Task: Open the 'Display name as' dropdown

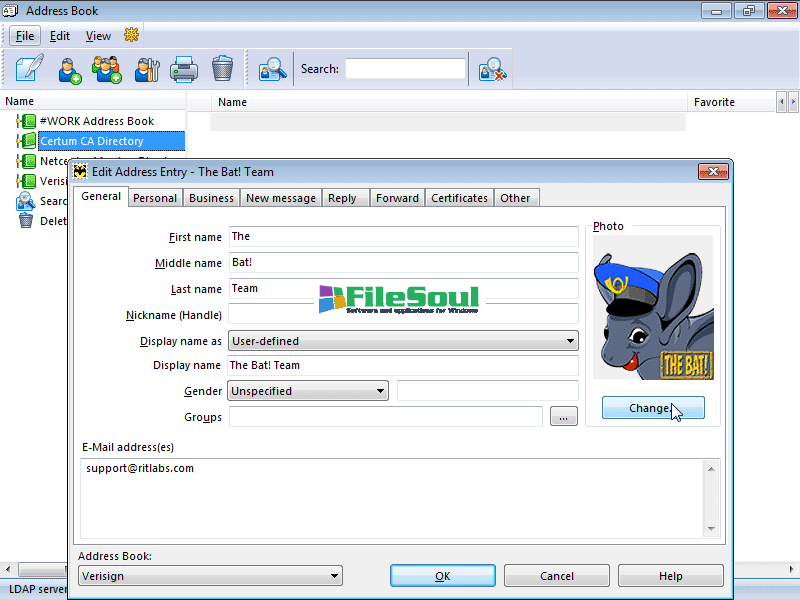Action: [x=403, y=341]
